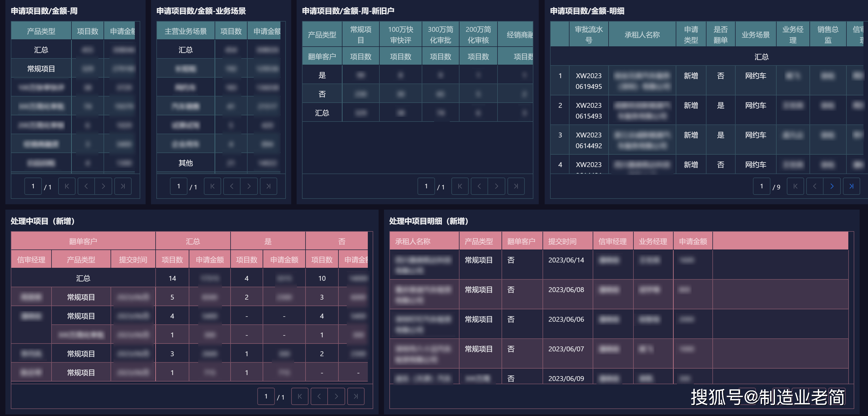Click 翻单客户 header in 周-新旧户 table
Screen dimensions: 868x416
(322, 56)
